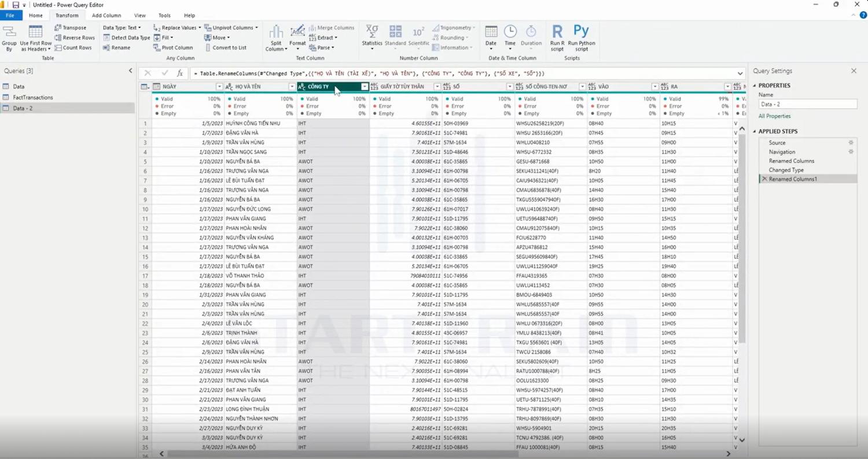Open the Data Type: Text dropdown
Image resolution: width=868 pixels, height=459 pixels.
coord(122,28)
